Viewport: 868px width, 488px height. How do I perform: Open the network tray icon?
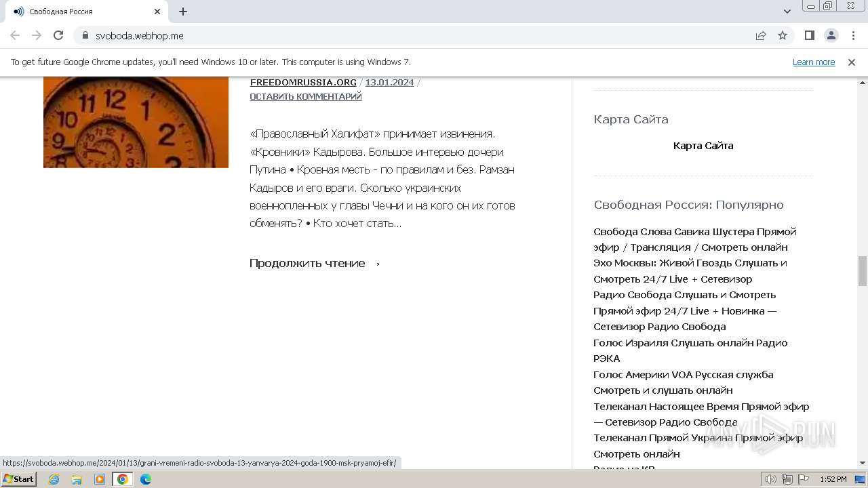pyautogui.click(x=787, y=479)
